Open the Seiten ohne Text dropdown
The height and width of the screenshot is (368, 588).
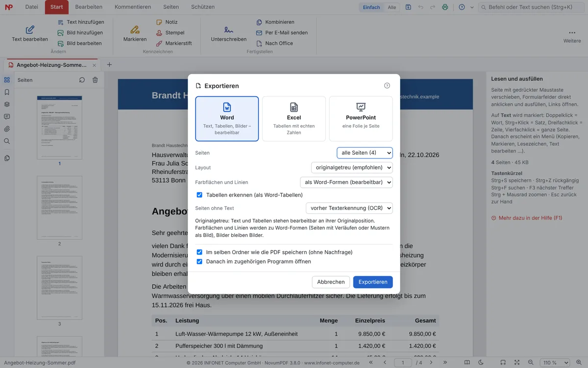tap(349, 208)
